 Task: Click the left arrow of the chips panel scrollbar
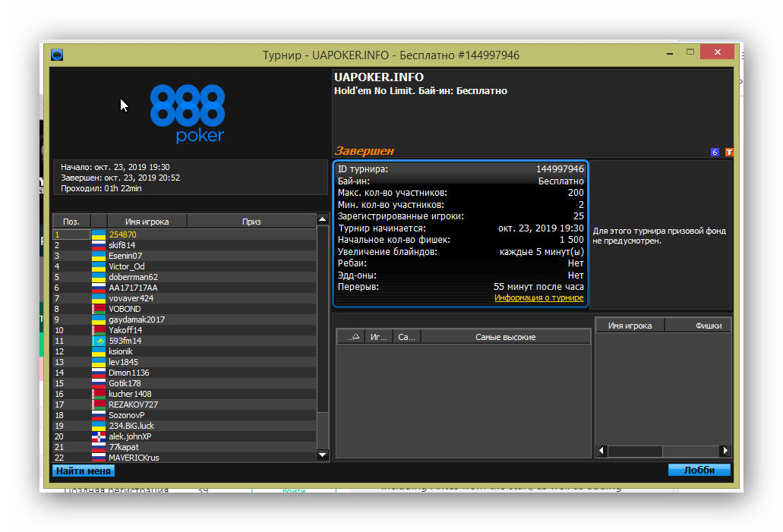click(x=601, y=451)
